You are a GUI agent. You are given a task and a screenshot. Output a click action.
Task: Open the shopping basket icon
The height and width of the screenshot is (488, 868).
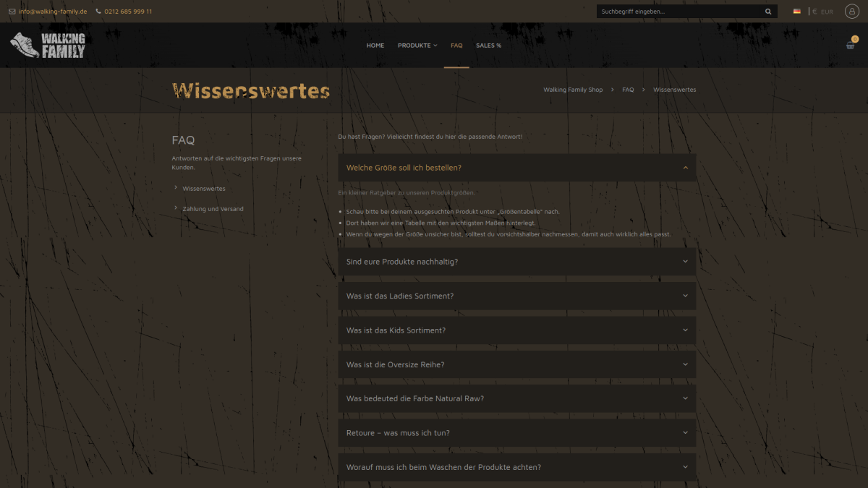click(851, 45)
